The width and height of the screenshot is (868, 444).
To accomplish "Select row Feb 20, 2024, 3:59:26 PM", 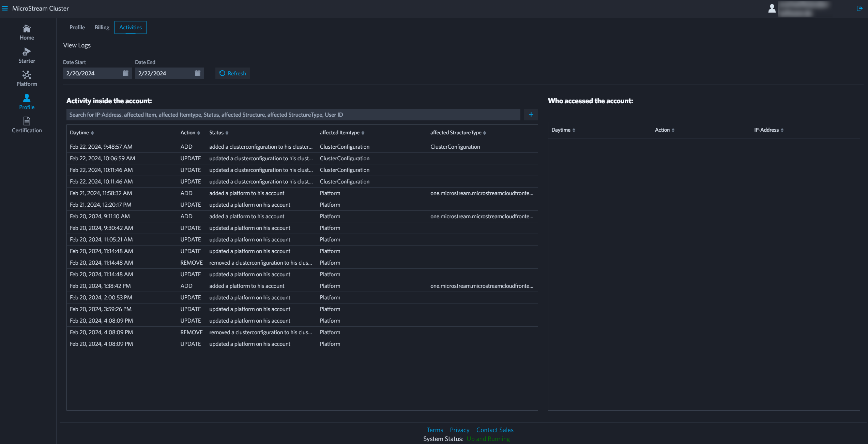I will (x=302, y=309).
